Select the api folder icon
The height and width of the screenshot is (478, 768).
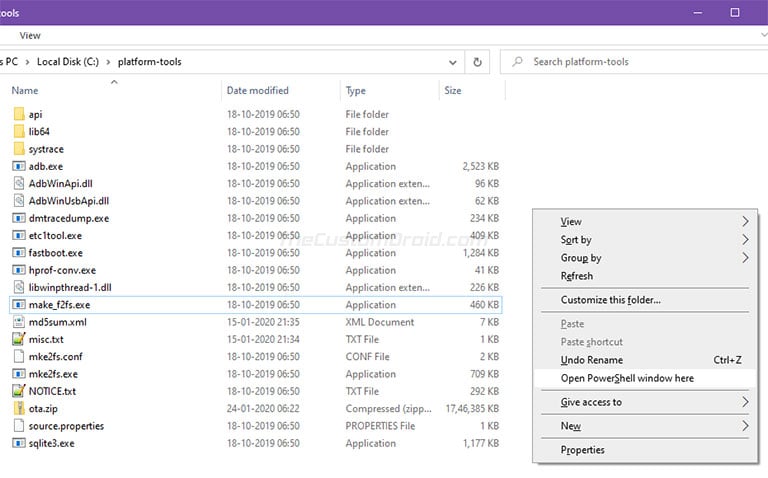pos(19,114)
